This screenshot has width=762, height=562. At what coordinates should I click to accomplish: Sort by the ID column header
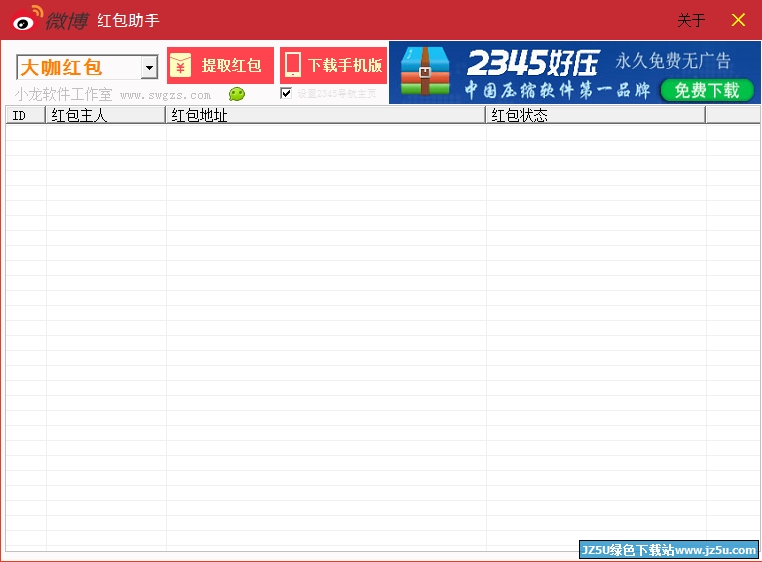[x=26, y=115]
